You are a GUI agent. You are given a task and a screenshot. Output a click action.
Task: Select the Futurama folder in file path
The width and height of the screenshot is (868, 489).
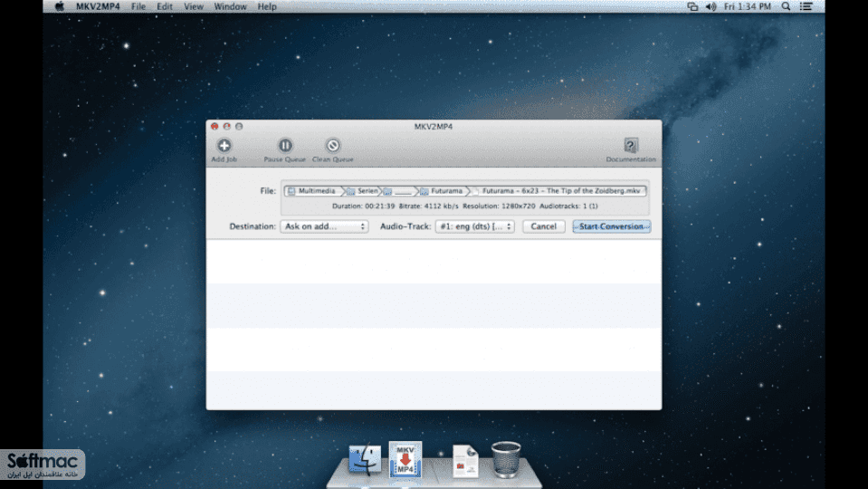tap(442, 191)
